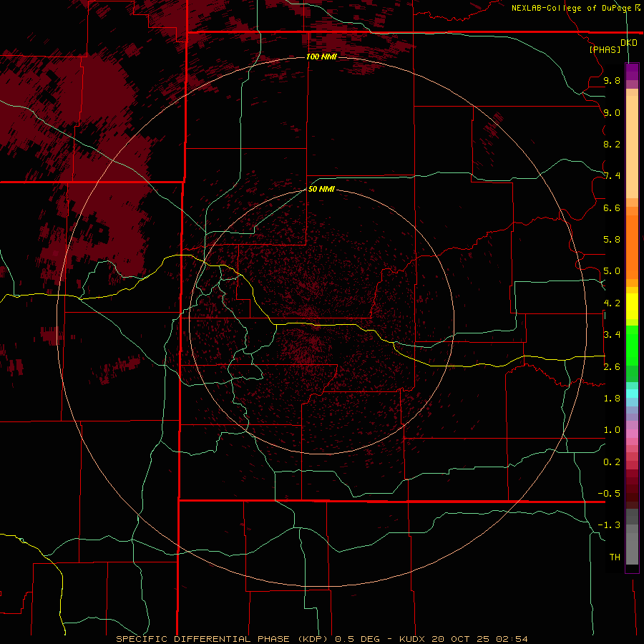Select the [PHAS] legend unit label

click(605, 49)
